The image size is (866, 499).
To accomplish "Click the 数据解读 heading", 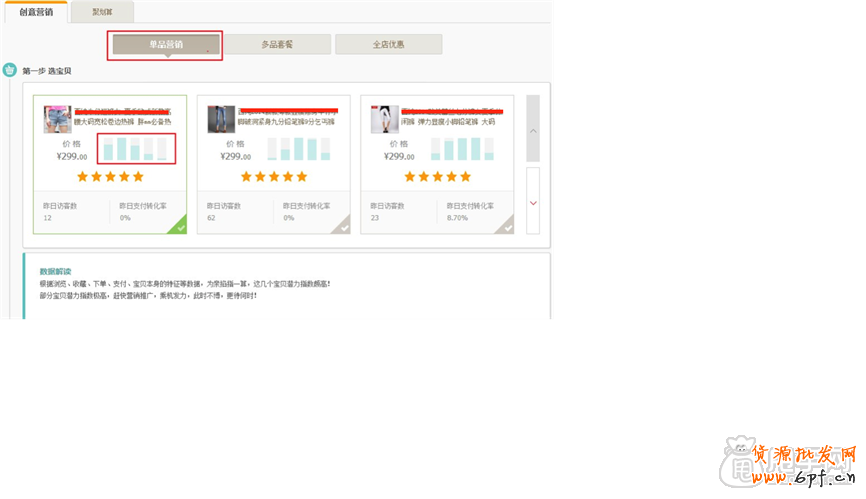I will click(55, 272).
